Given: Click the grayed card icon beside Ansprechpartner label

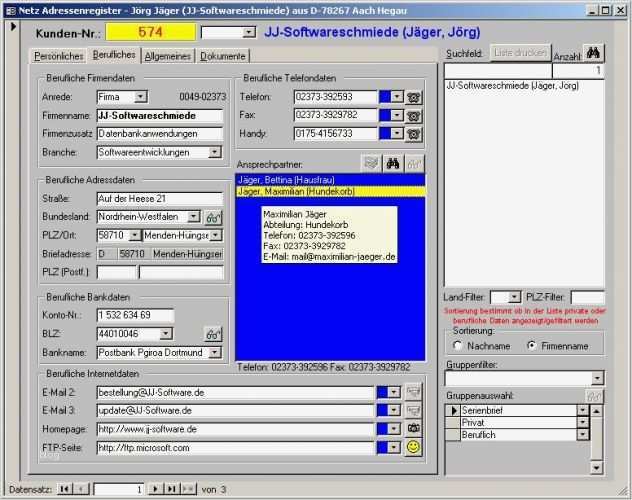Looking at the screenshot, I should (x=371, y=164).
